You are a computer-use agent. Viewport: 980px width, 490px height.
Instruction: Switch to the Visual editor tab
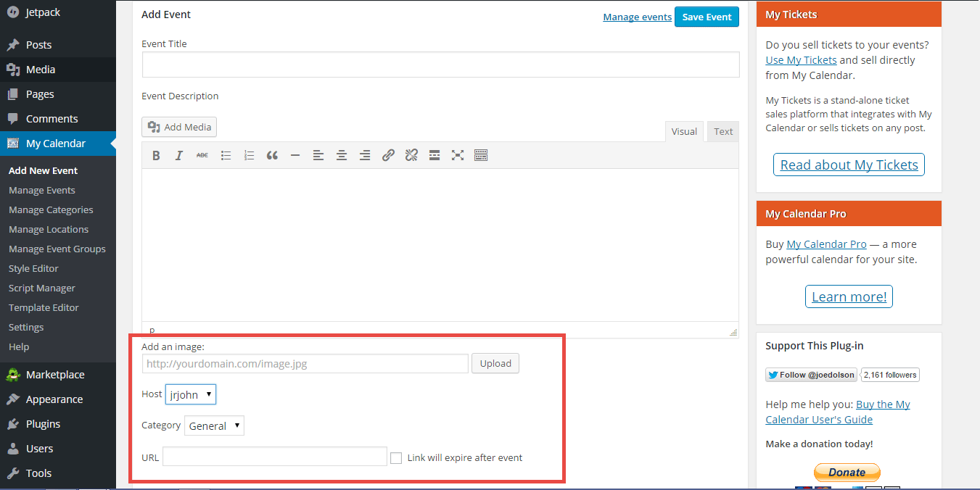[x=684, y=131]
